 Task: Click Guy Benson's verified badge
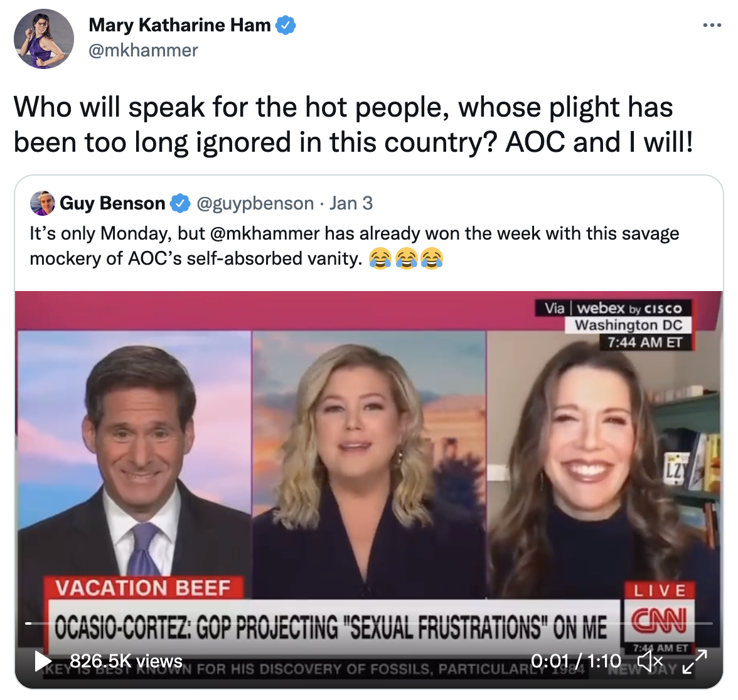179,203
